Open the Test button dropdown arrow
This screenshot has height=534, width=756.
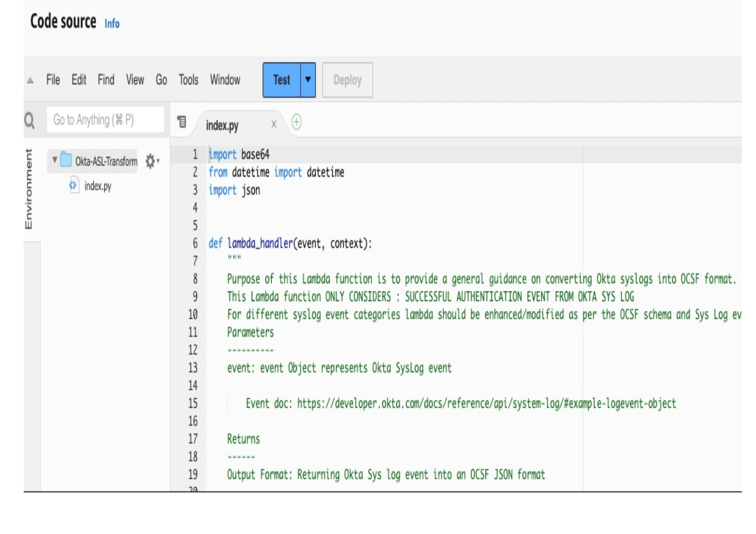[308, 80]
